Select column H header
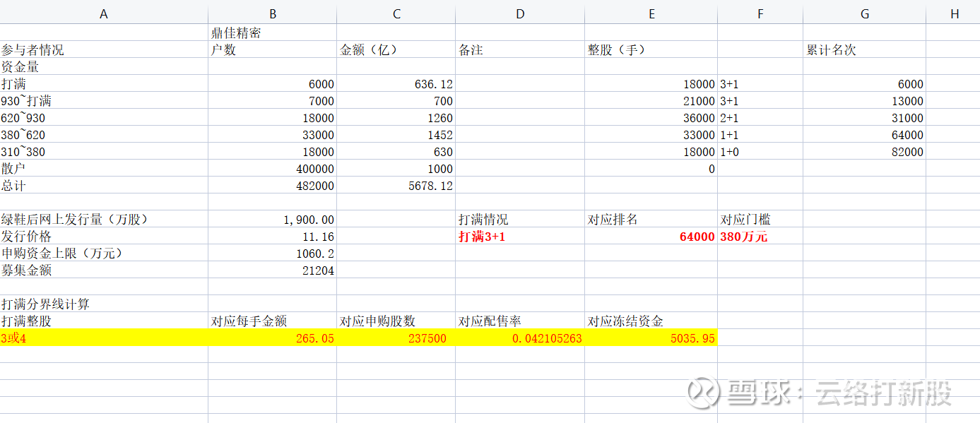Screen dimensions: 980x423 click(x=954, y=14)
